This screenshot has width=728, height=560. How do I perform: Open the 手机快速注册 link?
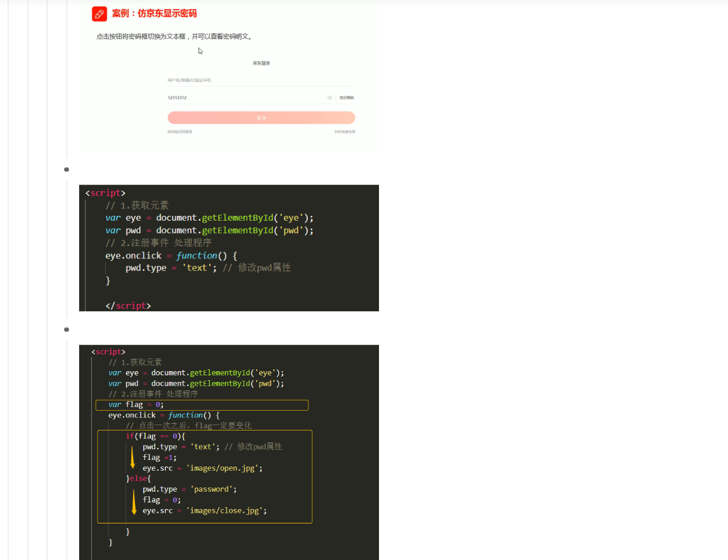(345, 131)
